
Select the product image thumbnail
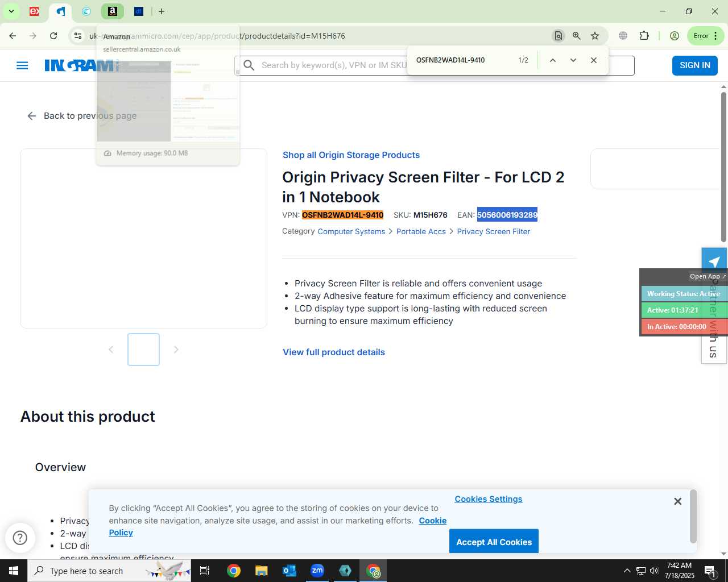(143, 350)
